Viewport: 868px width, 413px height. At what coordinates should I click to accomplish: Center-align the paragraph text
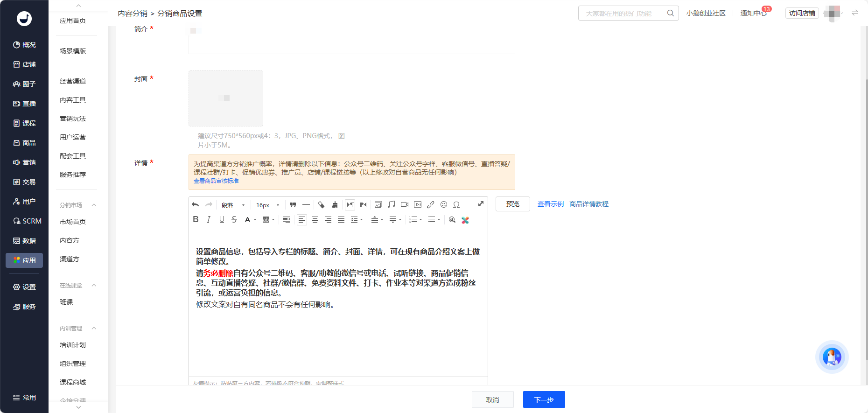pos(315,219)
